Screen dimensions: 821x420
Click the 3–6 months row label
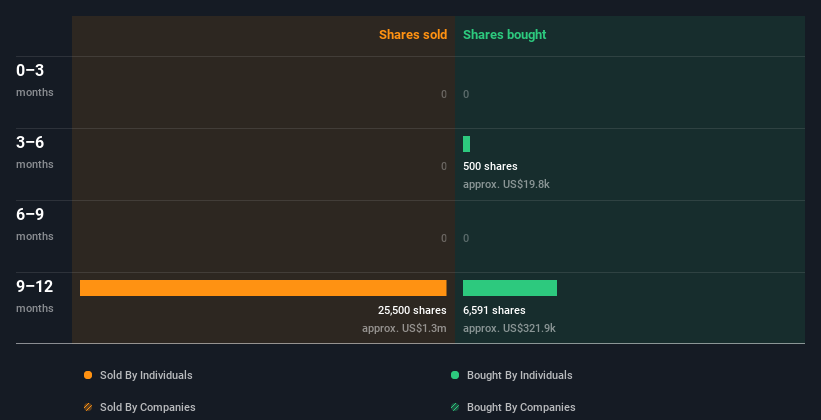pyautogui.click(x=35, y=152)
